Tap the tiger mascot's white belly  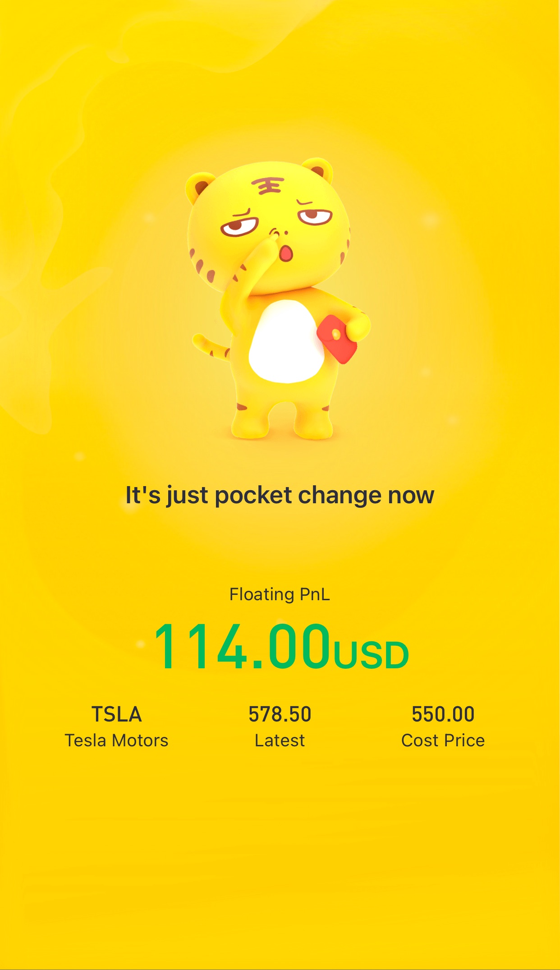tap(287, 341)
